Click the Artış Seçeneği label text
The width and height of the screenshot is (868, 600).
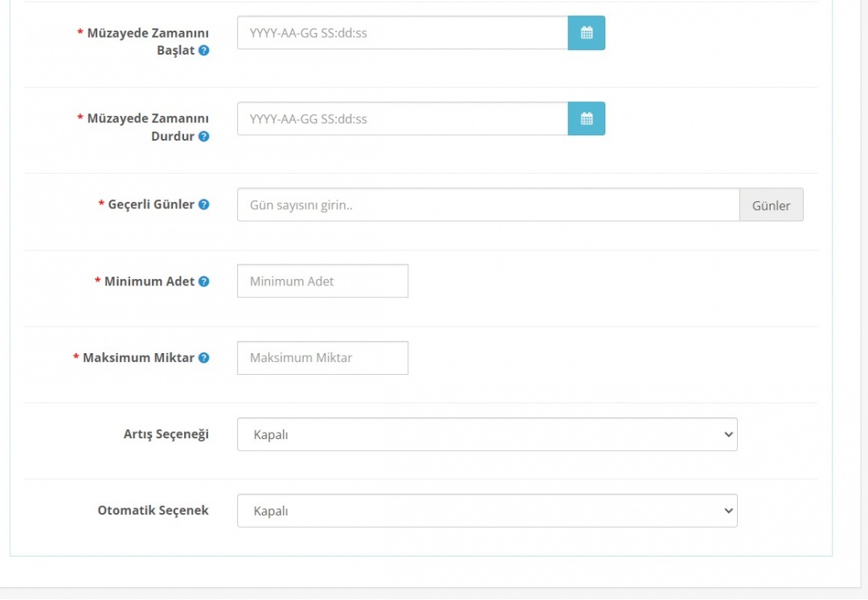point(166,434)
